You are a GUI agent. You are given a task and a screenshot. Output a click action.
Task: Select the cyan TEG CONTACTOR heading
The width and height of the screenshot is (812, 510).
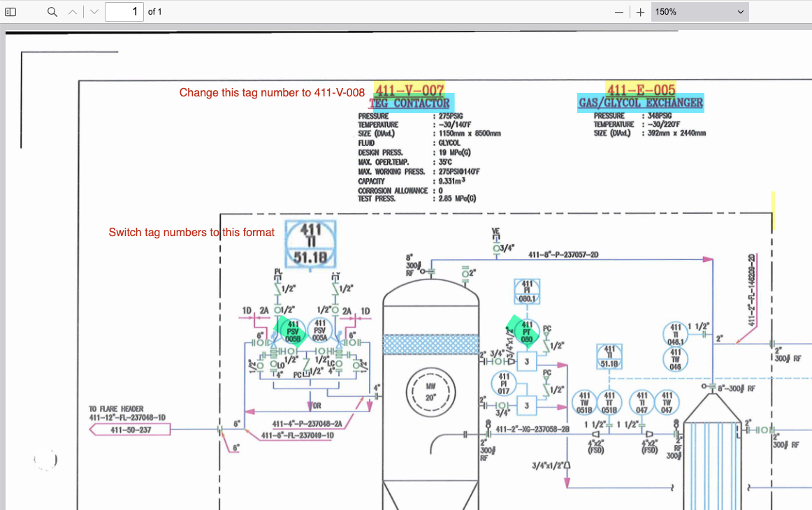coord(412,103)
